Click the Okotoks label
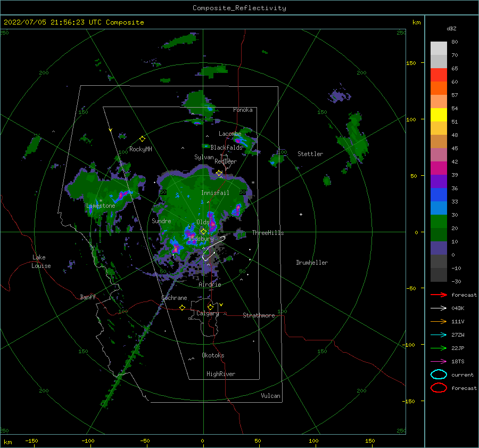 pos(213,355)
